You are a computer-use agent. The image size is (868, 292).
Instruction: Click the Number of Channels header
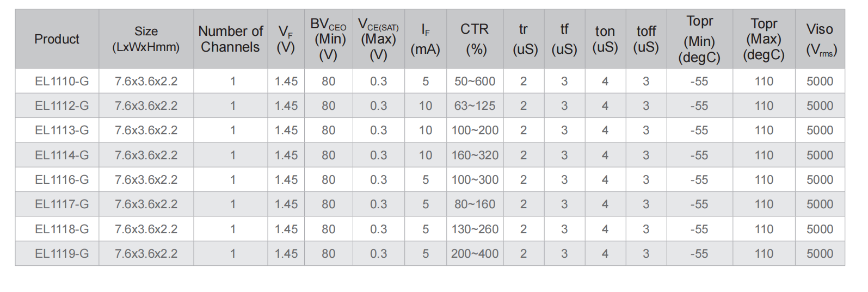(x=230, y=39)
